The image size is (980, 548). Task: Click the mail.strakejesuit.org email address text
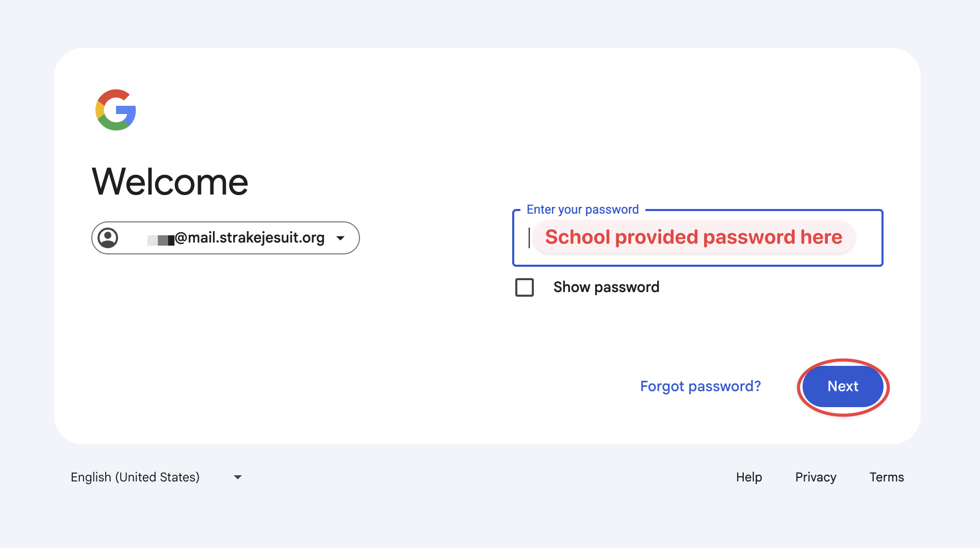(250, 238)
